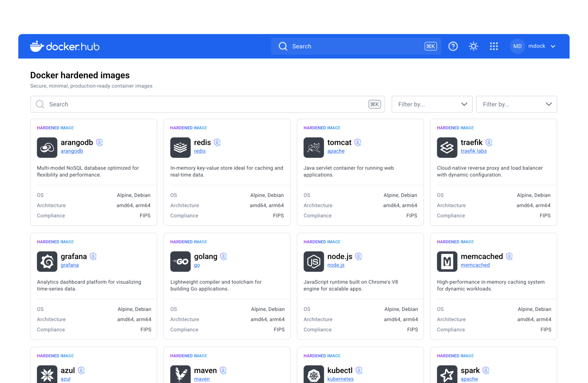Click the page search input field

tap(201, 104)
